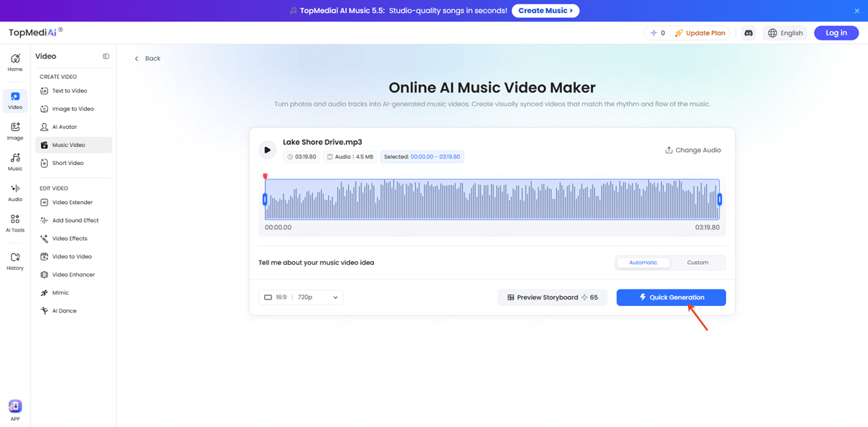Click the TopMediAi logo
This screenshot has height=427, width=868.
click(x=35, y=33)
